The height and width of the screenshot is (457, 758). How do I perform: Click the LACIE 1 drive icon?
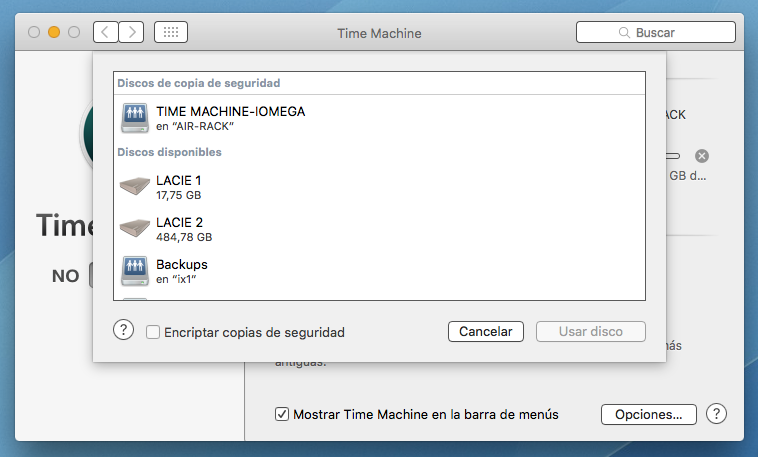[x=134, y=186]
